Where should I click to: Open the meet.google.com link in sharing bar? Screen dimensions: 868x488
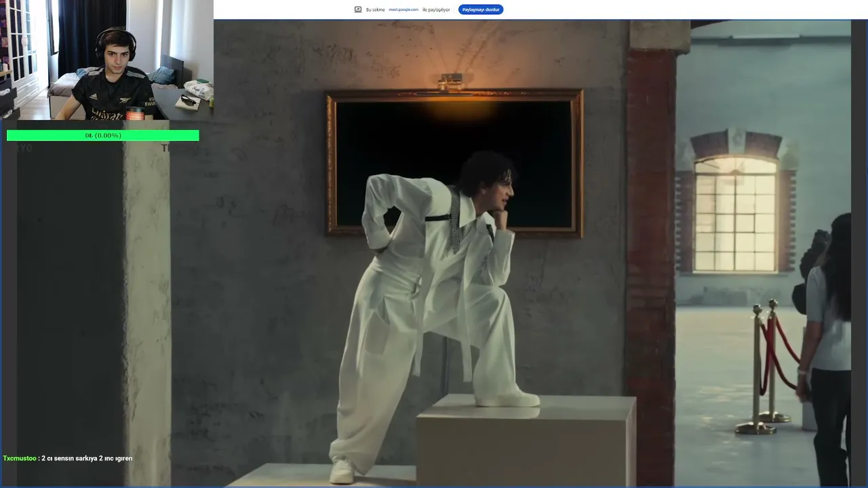tap(403, 9)
